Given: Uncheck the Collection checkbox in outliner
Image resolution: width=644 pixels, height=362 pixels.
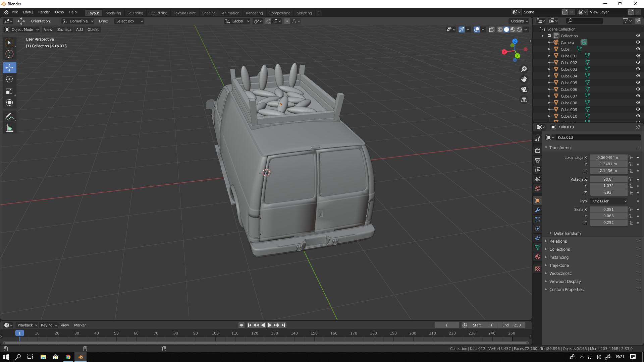Looking at the screenshot, I should pos(549,36).
